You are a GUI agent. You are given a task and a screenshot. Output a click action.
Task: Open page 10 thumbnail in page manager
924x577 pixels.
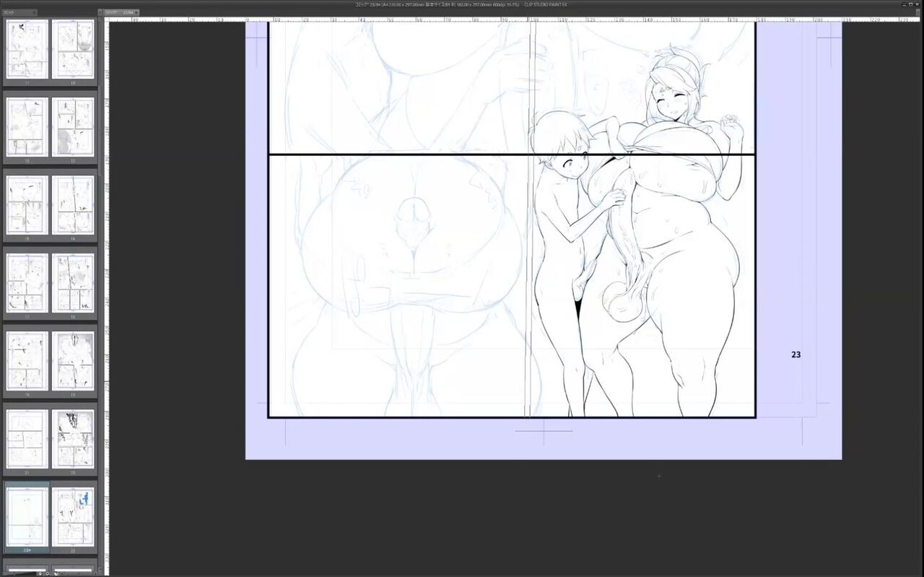(x=73, y=49)
